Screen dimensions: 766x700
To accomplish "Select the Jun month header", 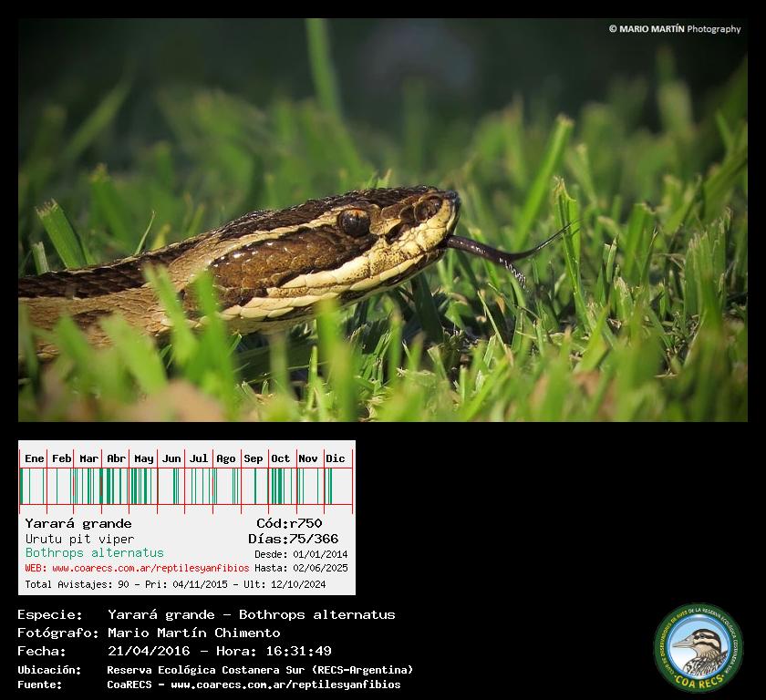I will coord(171,458).
